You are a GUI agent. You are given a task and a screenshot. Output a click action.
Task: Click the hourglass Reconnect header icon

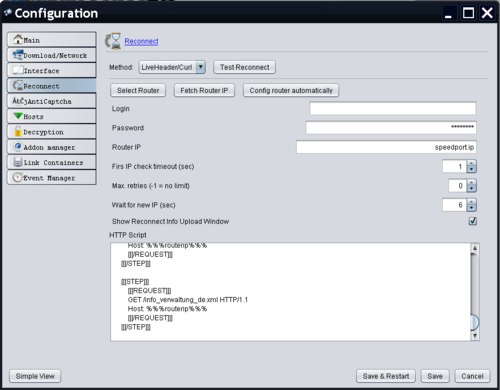click(113, 41)
